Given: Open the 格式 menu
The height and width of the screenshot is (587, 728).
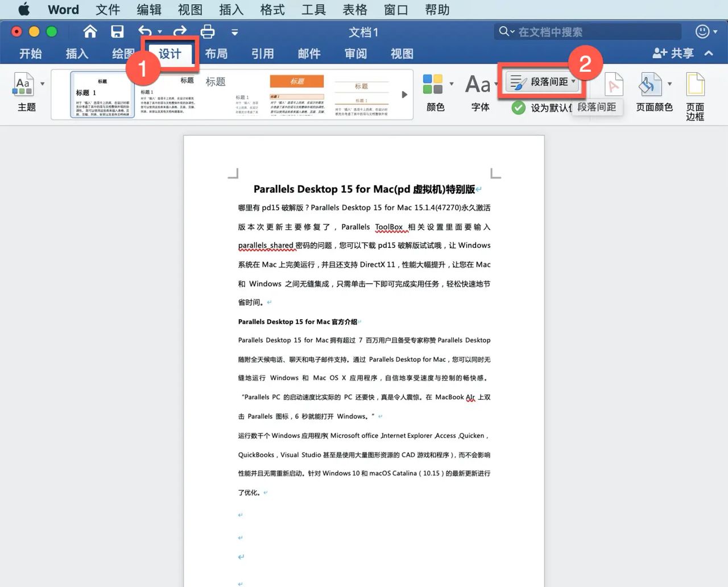Looking at the screenshot, I should tap(272, 10).
